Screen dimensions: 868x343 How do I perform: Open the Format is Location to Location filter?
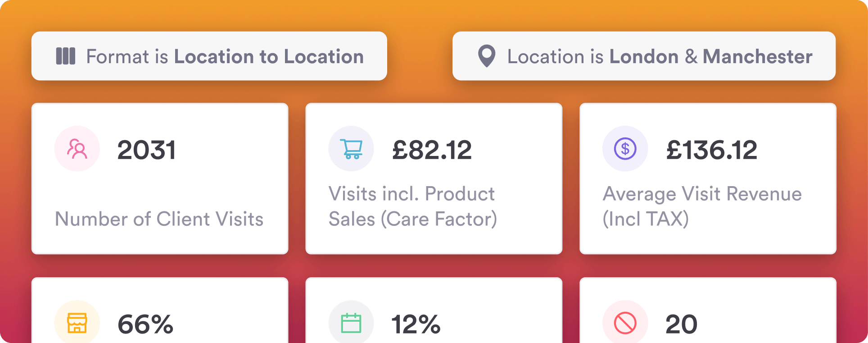(209, 56)
